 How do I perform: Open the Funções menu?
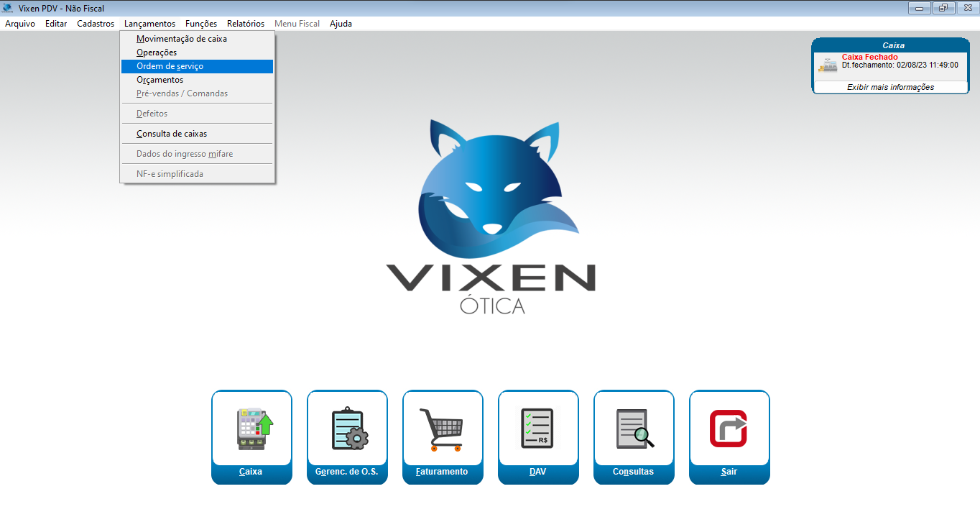[x=201, y=24]
